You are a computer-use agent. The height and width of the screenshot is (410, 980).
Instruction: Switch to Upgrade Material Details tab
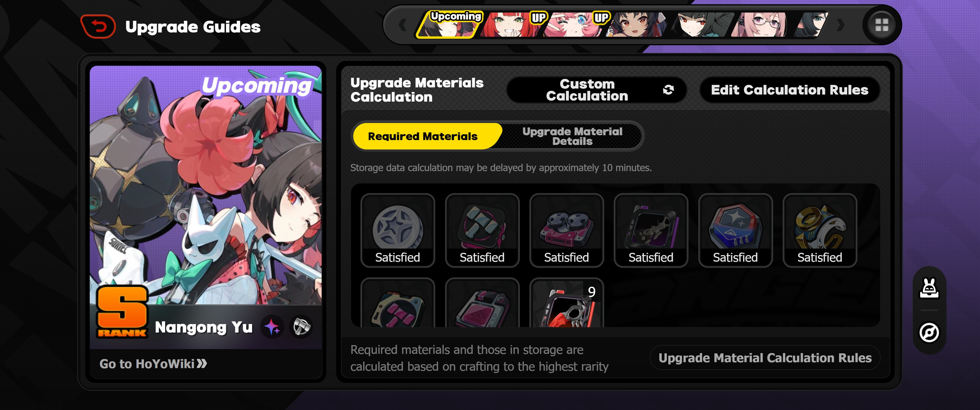pyautogui.click(x=572, y=136)
